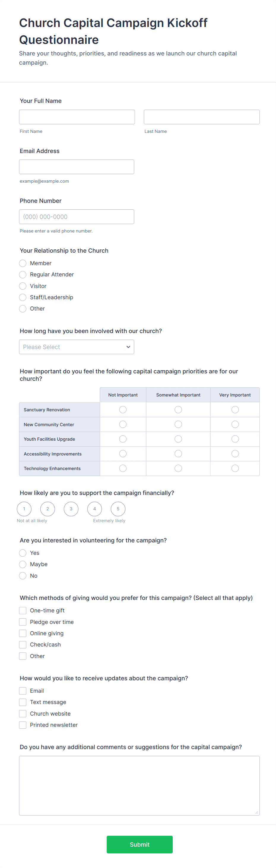
Task: Set Youth Facilities Upgrade to Somewhat Important
Action: (x=178, y=439)
